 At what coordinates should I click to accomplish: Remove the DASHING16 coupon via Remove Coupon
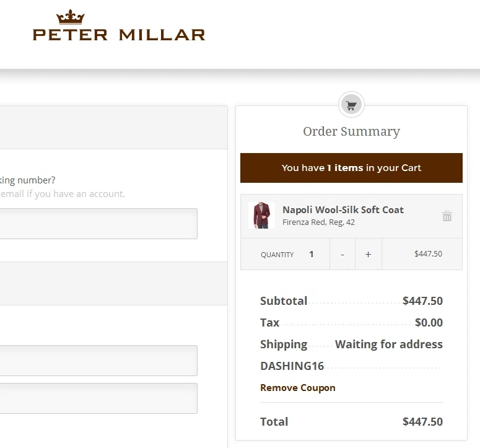tap(297, 388)
